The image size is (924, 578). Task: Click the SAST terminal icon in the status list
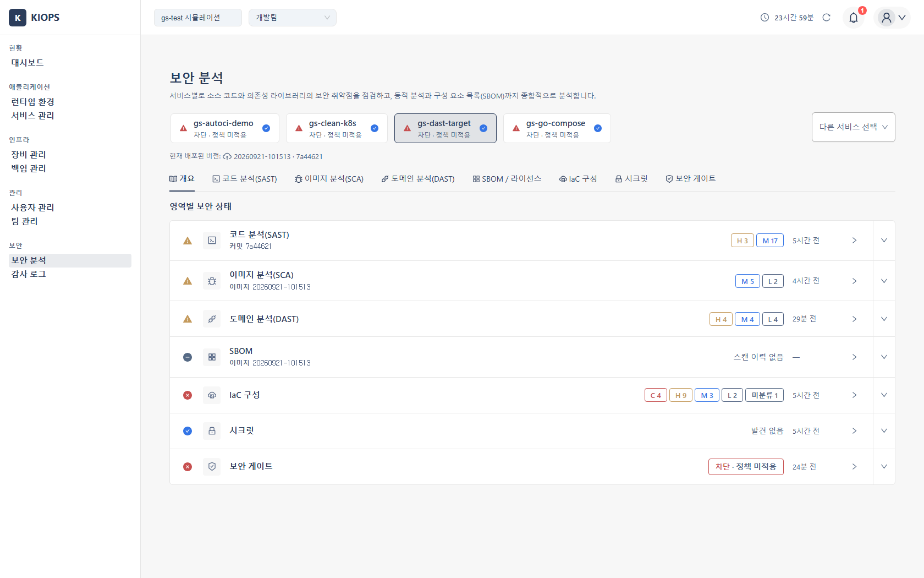tap(212, 241)
